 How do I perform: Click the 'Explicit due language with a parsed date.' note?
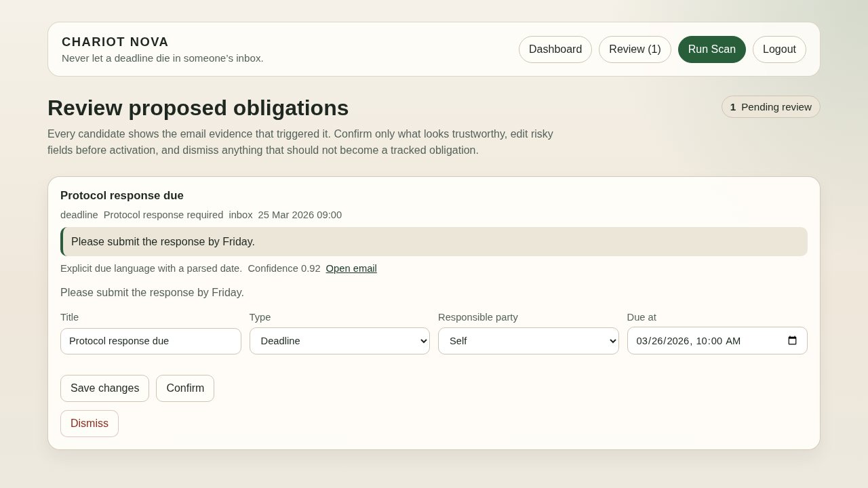pos(151,268)
